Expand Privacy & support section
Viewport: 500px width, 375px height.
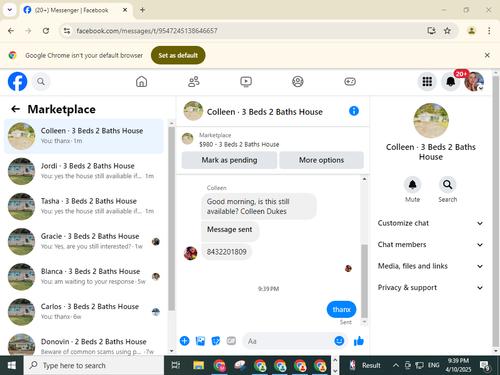coord(430,287)
